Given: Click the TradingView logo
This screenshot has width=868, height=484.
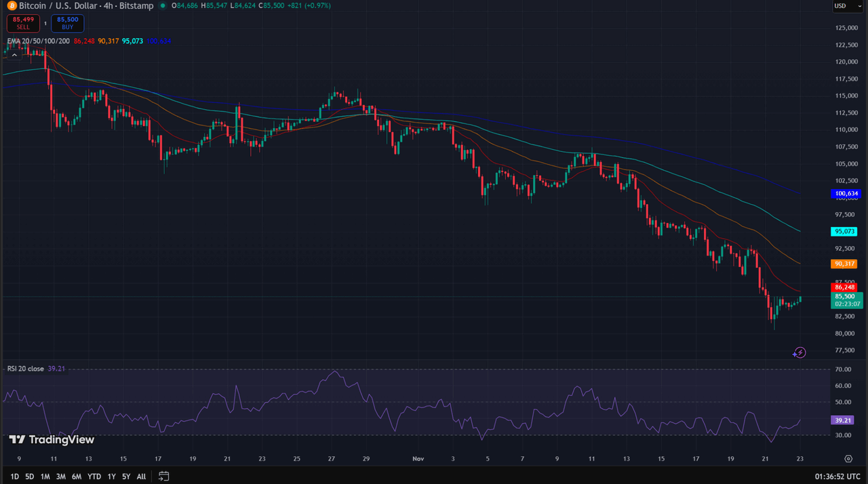Looking at the screenshot, I should (x=52, y=440).
